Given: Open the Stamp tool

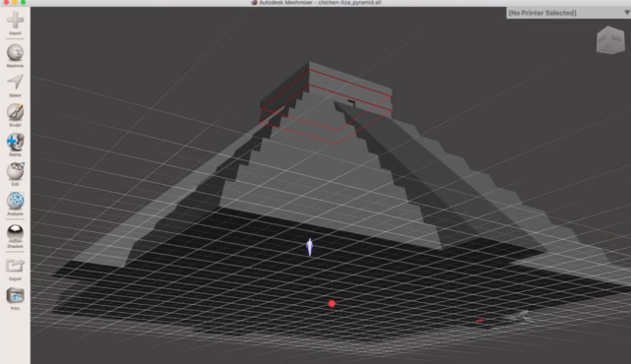Looking at the screenshot, I should pos(15,145).
